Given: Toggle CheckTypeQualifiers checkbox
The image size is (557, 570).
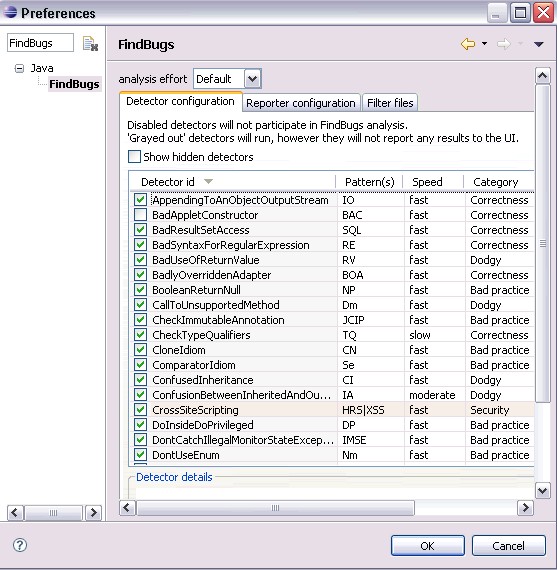Looking at the screenshot, I should [x=140, y=334].
